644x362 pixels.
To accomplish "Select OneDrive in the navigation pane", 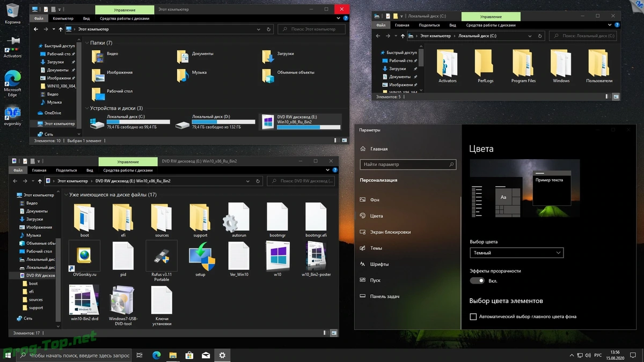I will click(x=49, y=113).
